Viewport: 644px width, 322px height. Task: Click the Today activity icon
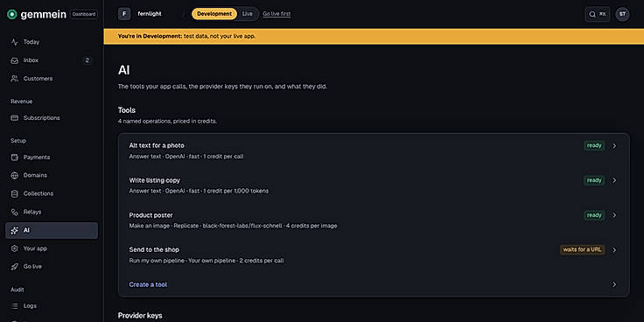[14, 42]
